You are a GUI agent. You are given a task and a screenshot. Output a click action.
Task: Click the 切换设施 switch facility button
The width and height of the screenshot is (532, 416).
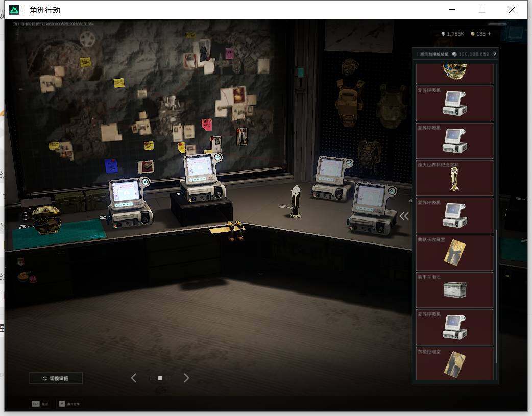(x=56, y=378)
